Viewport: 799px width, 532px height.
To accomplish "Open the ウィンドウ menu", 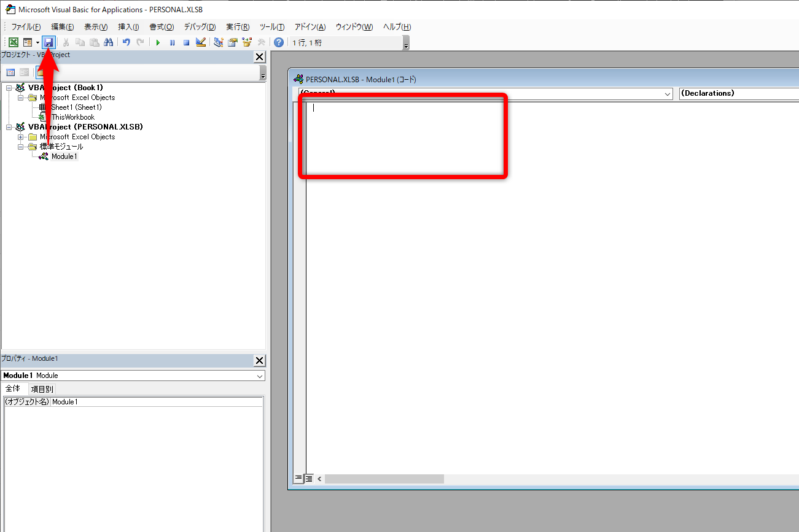I will click(354, 27).
